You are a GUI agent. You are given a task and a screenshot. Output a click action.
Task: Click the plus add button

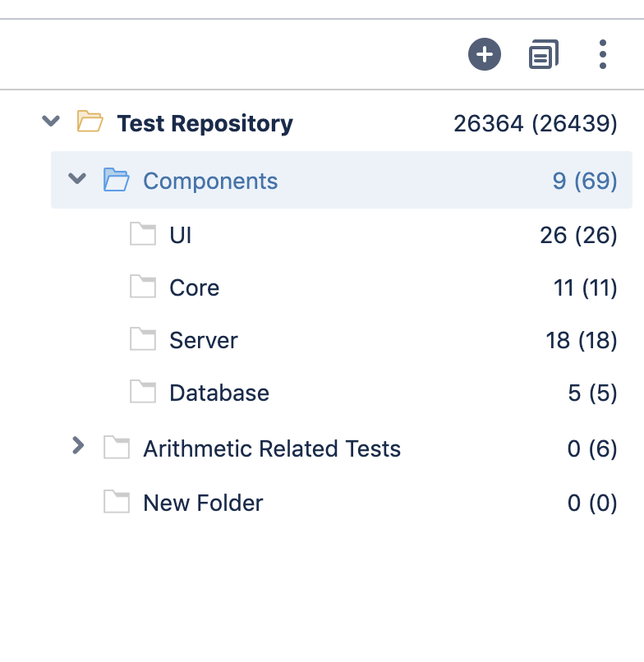(x=485, y=54)
